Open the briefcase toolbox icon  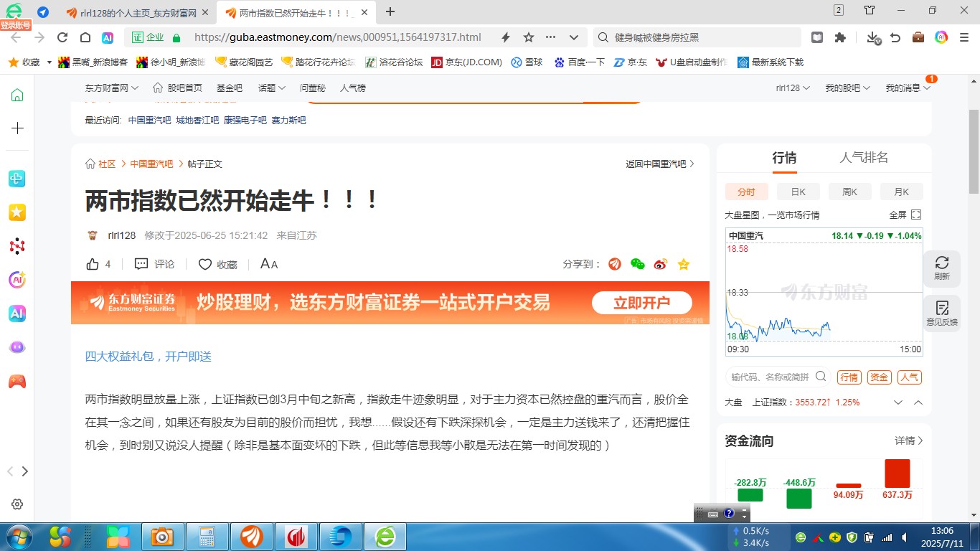point(918,37)
